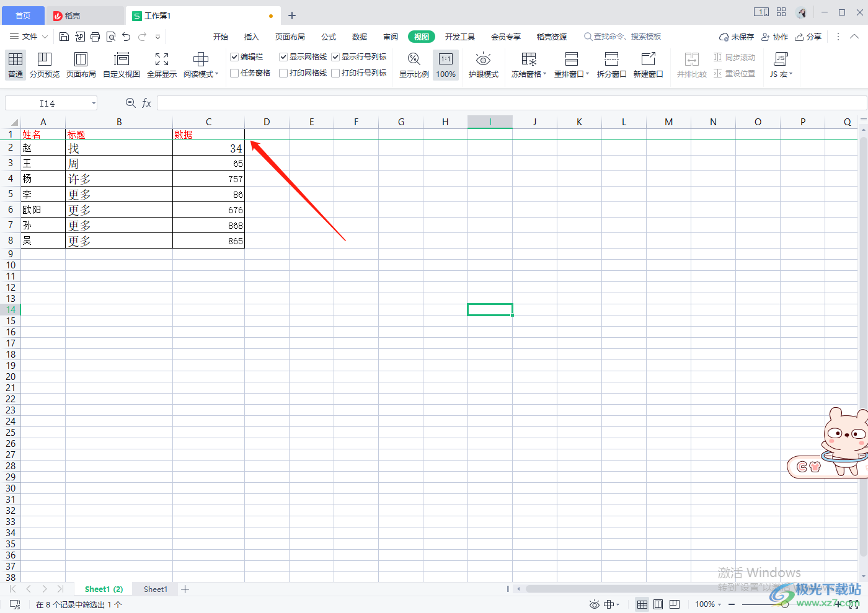Image resolution: width=868 pixels, height=613 pixels.
Task: Select cell containing 欧阳
Action: coord(43,209)
